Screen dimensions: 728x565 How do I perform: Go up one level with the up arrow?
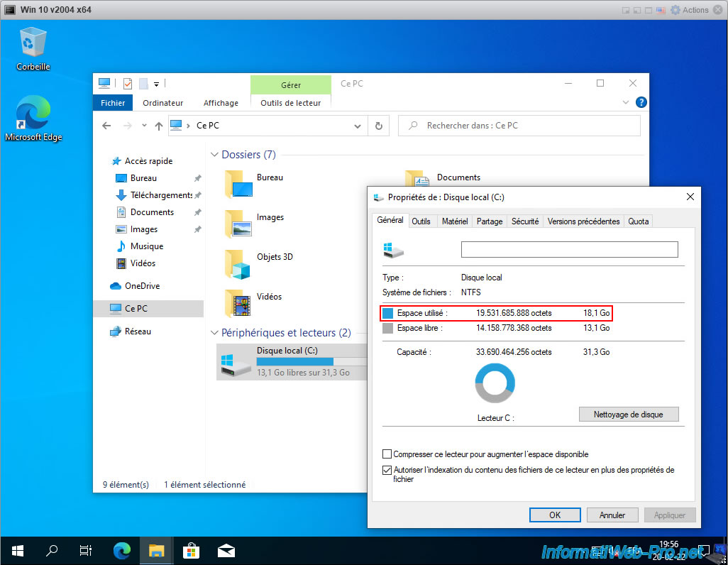click(x=159, y=126)
